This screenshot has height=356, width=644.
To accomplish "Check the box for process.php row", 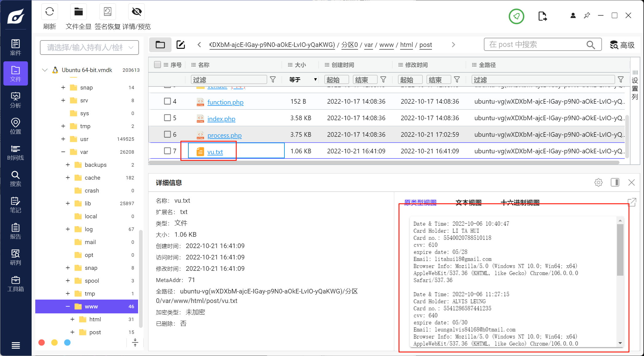I will (167, 134).
